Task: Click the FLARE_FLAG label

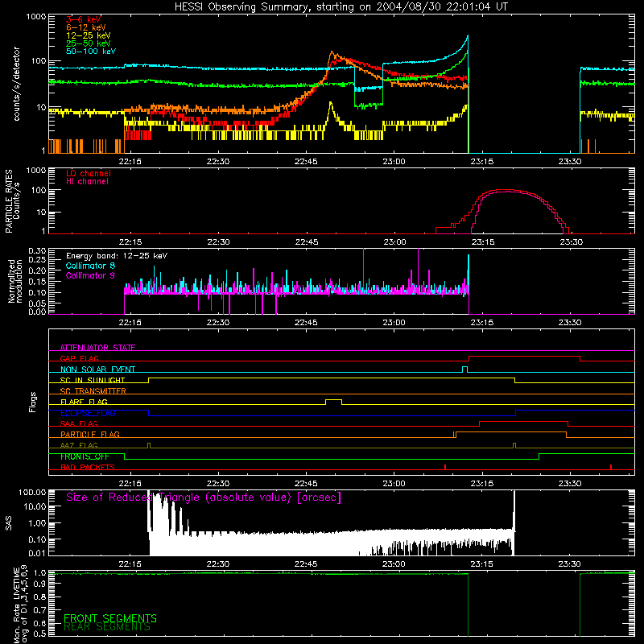Action: point(84,402)
